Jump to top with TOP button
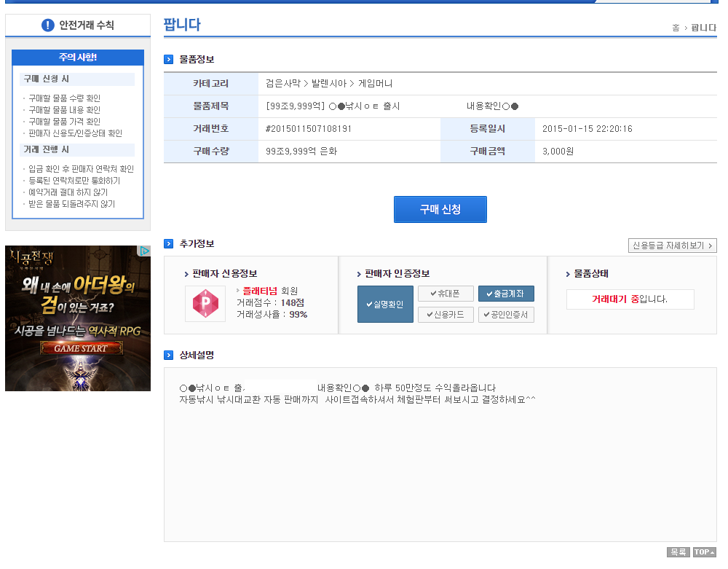Screen dimensions: 728x569 pyautogui.click(x=704, y=552)
